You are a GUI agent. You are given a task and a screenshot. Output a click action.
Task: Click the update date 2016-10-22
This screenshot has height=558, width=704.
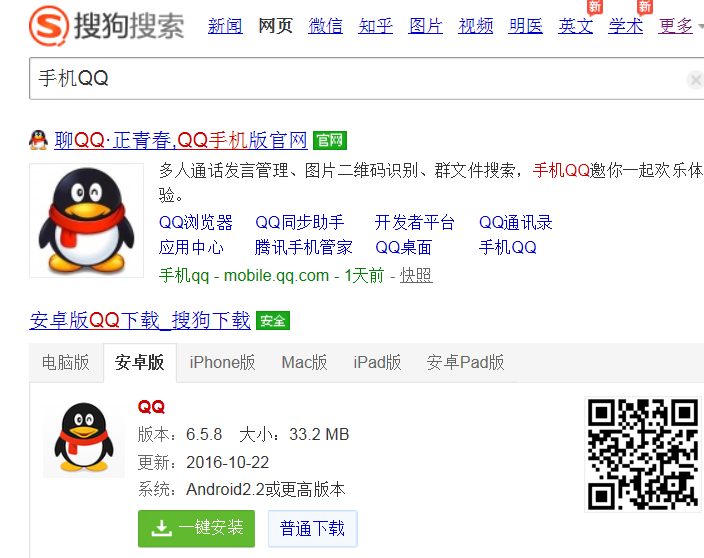coord(228,462)
